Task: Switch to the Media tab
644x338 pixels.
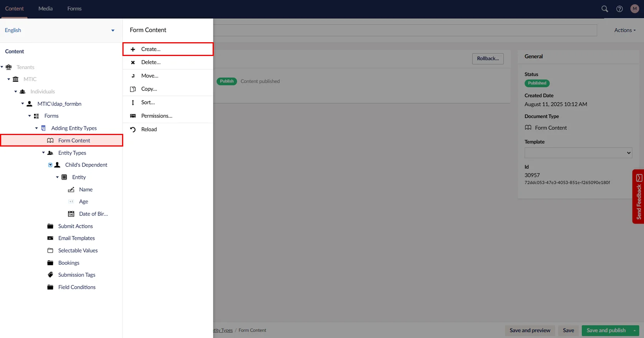Action: click(x=45, y=8)
